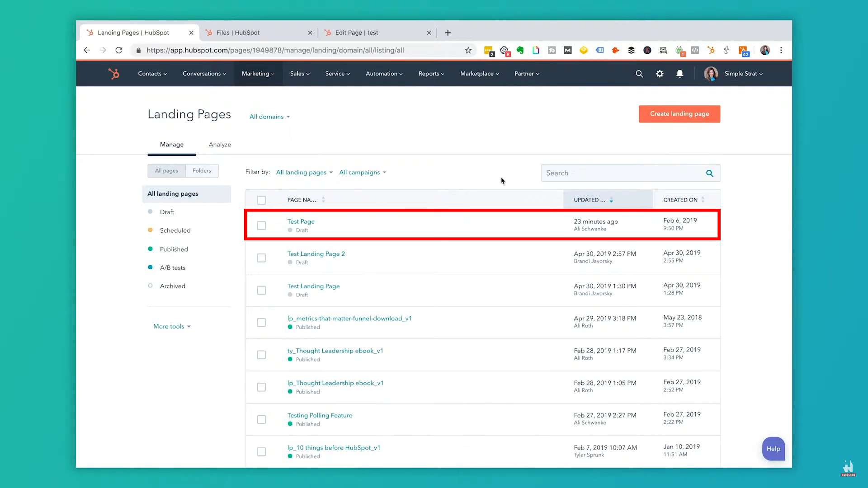Screen dimensions: 868x488
Task: Check the box for Test Page
Action: [261, 225]
